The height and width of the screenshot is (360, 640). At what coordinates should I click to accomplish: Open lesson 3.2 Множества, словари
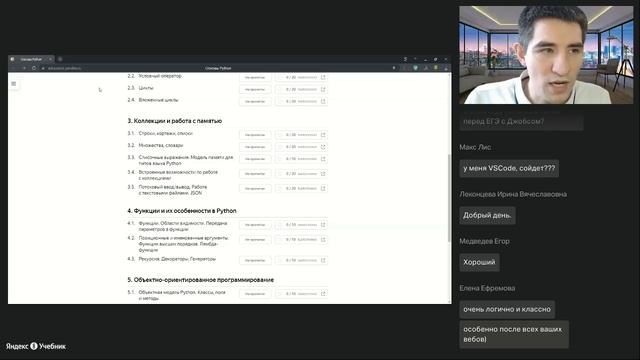pyautogui.click(x=161, y=145)
